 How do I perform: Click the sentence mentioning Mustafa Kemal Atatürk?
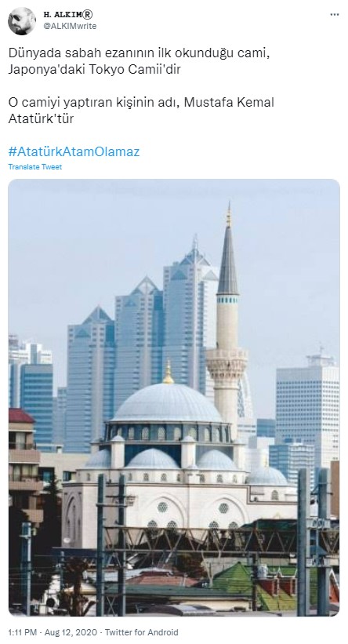coord(141,111)
